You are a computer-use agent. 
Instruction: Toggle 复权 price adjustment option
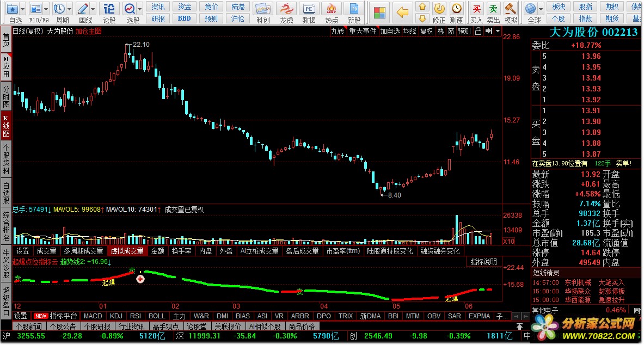pyautogui.click(x=426, y=31)
